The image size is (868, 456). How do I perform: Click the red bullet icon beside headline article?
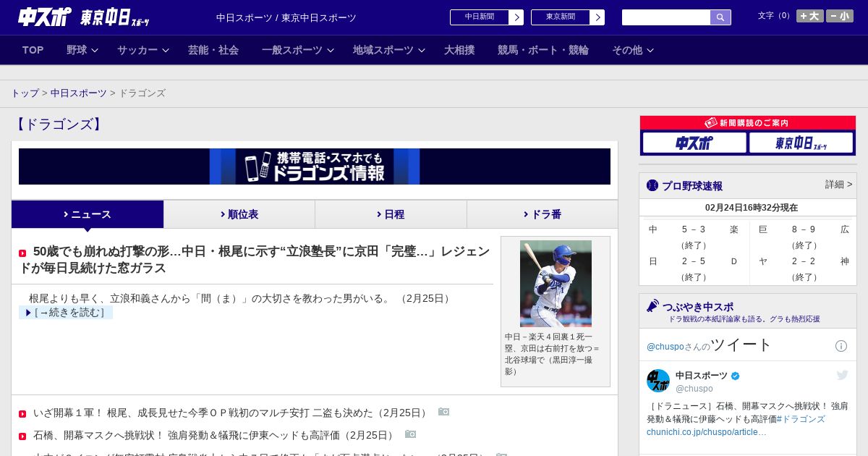[x=22, y=253]
